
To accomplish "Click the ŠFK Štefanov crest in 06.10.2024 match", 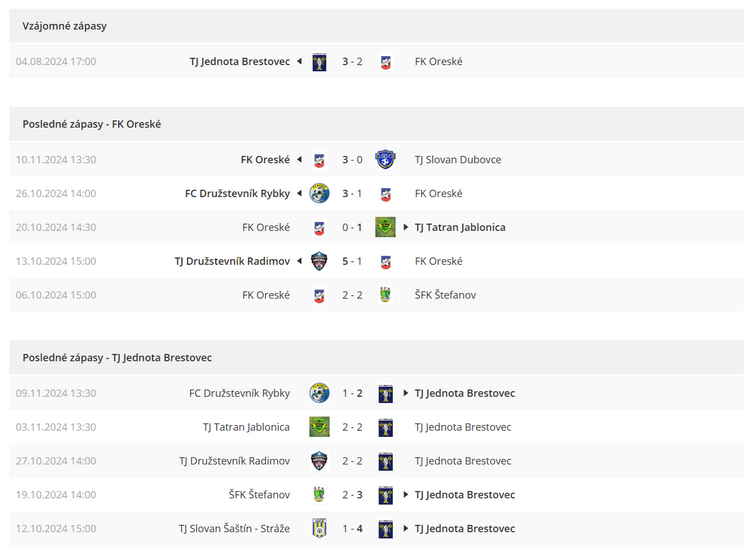I will (x=385, y=295).
